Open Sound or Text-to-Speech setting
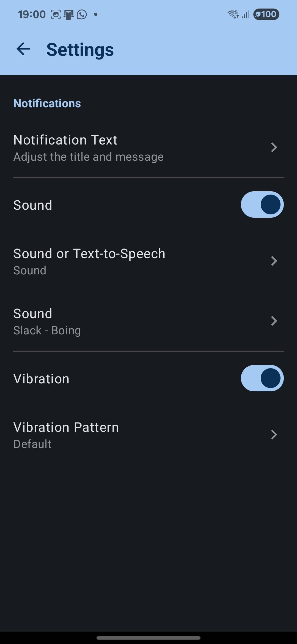Image resolution: width=297 pixels, height=644 pixels. click(89, 261)
